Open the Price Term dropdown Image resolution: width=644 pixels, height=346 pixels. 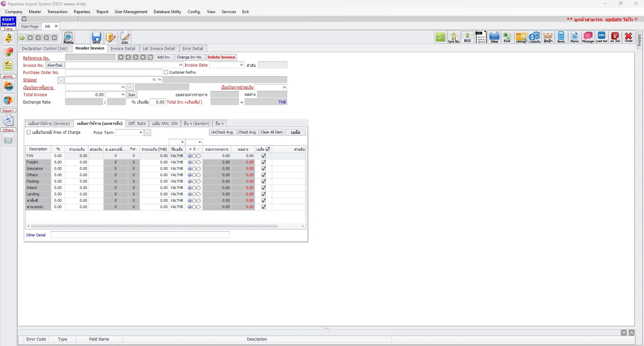[x=140, y=132]
